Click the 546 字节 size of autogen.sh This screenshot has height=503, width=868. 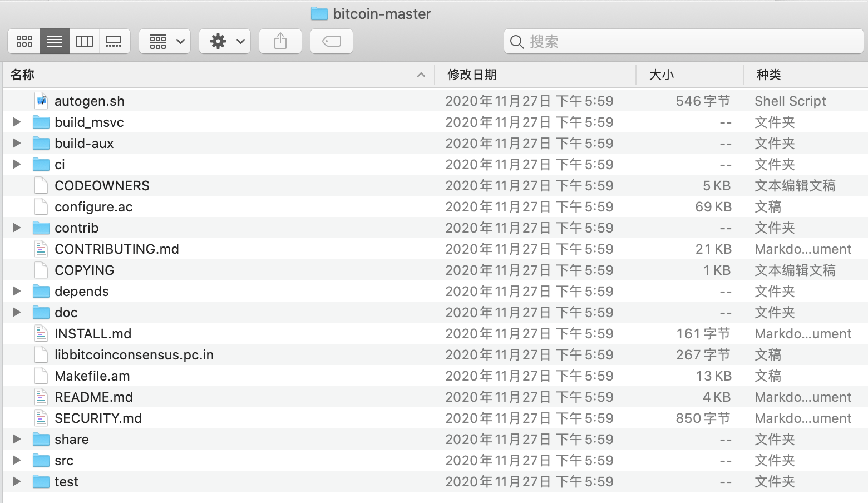click(x=703, y=101)
